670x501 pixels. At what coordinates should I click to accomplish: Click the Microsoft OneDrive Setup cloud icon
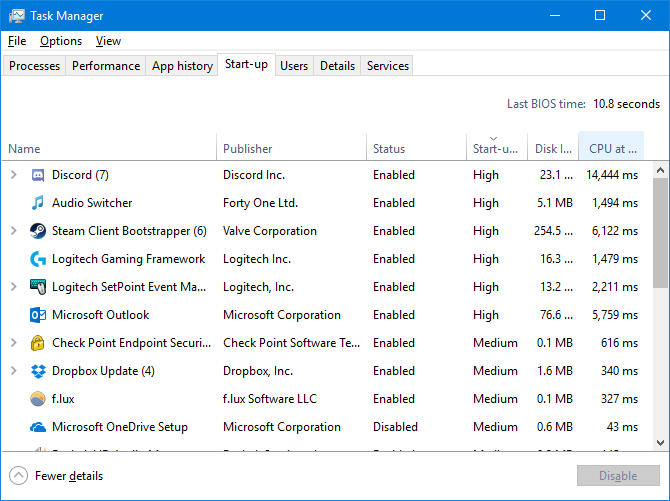point(38,427)
